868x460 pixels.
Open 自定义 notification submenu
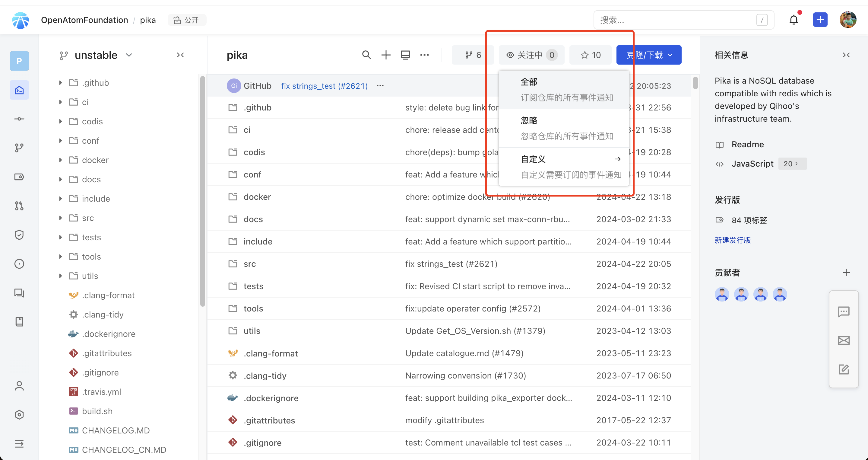(564, 167)
